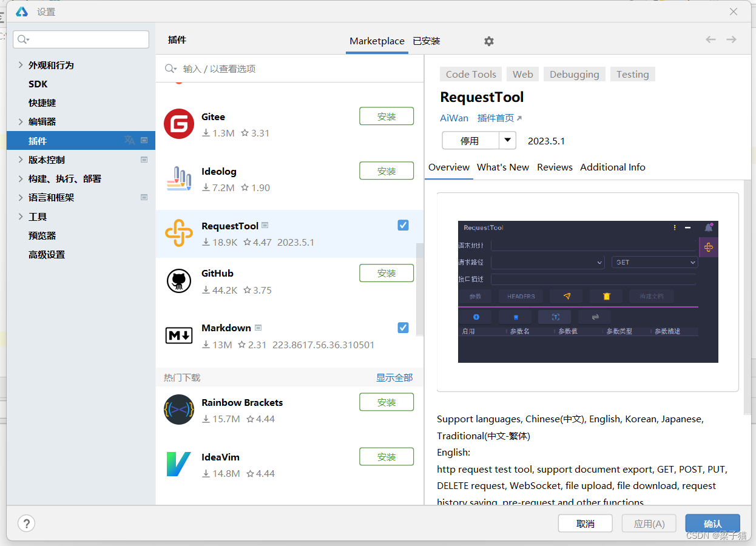Install the Ideolog plugin
Screen dimensions: 756x546
click(x=386, y=171)
